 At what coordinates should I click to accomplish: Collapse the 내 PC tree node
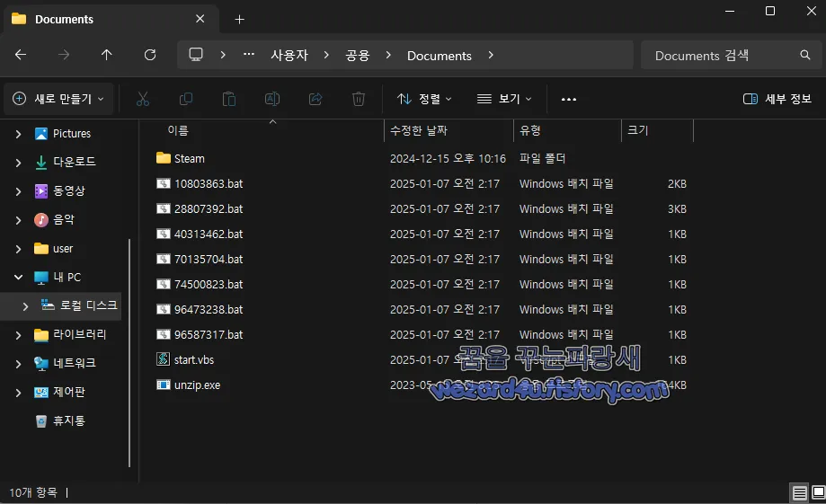(x=19, y=277)
